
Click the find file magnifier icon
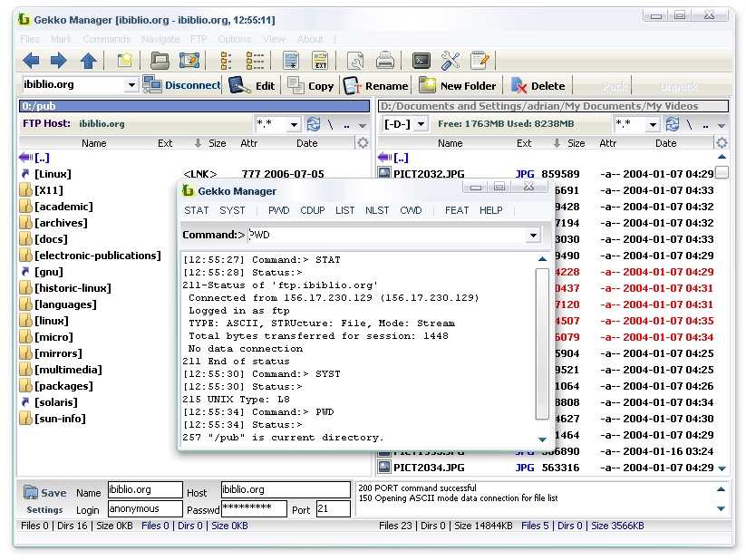[355, 61]
